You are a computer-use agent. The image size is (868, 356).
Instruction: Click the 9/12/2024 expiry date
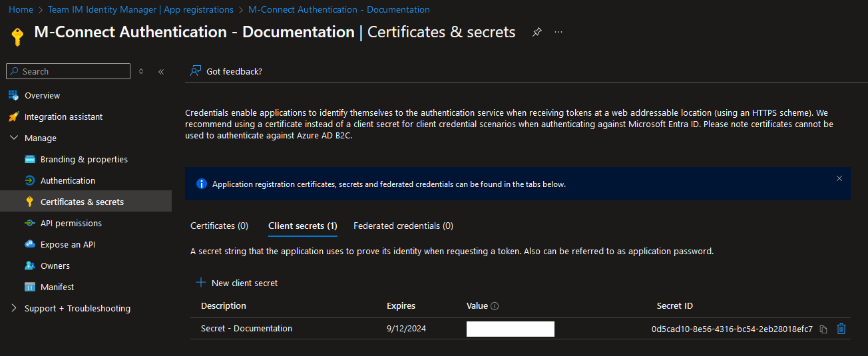pyautogui.click(x=405, y=329)
